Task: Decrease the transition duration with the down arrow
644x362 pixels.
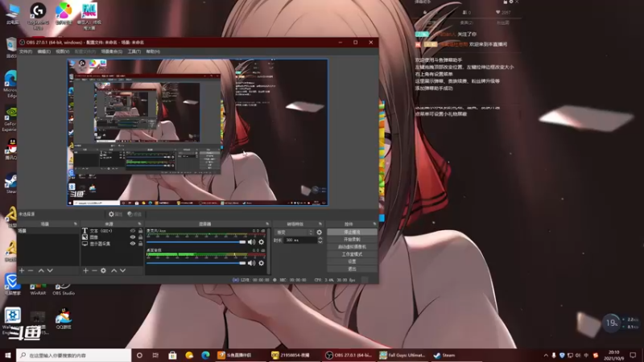Action: 320,242
